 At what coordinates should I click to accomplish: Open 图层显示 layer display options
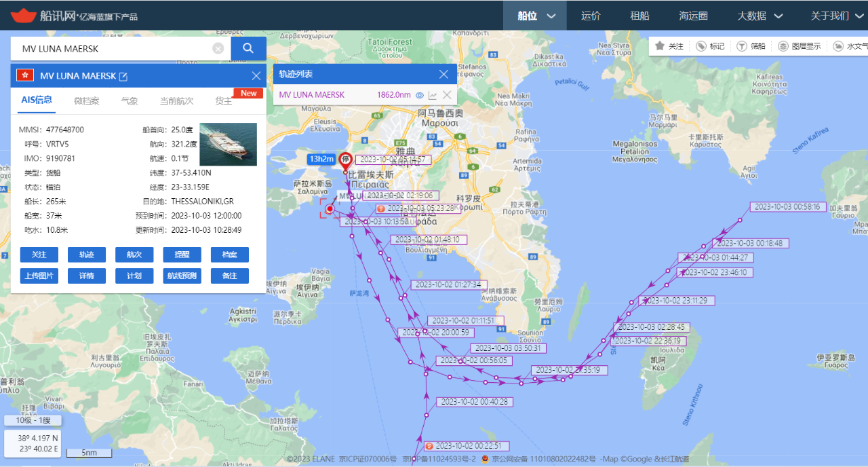point(799,46)
